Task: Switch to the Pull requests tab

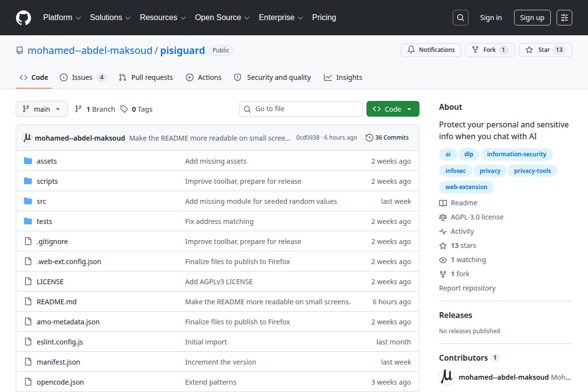Action: (146, 77)
